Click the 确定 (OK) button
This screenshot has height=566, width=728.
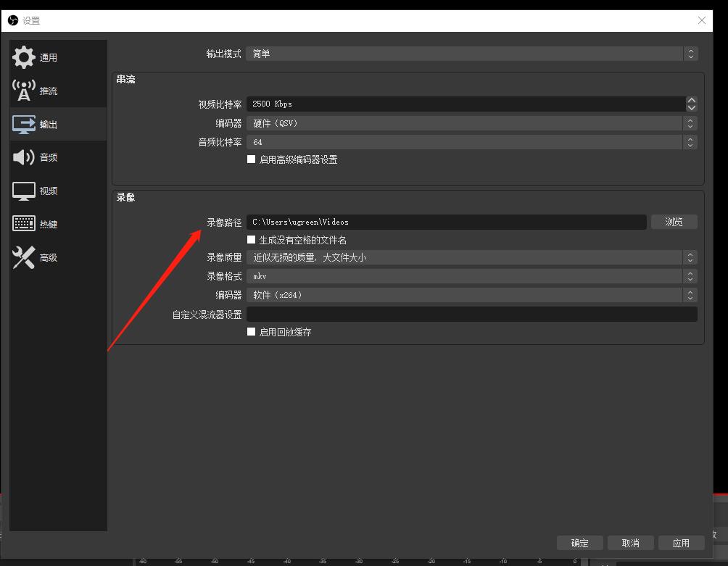(579, 543)
